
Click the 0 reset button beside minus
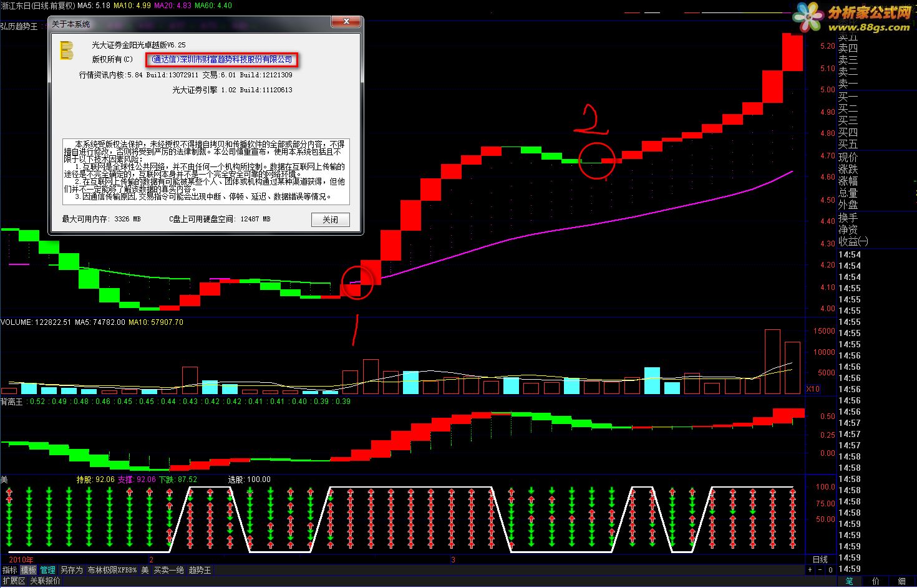pos(830,570)
